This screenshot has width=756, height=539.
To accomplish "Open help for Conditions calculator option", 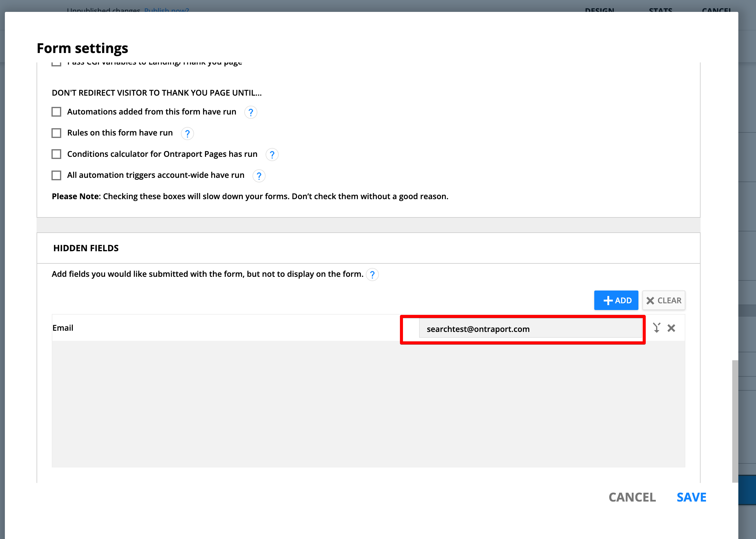I will coord(272,154).
